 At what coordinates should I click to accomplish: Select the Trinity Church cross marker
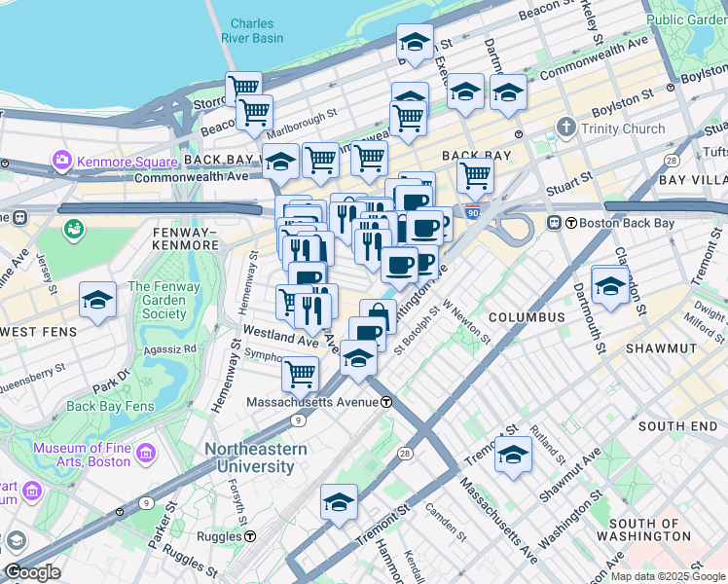[566, 128]
